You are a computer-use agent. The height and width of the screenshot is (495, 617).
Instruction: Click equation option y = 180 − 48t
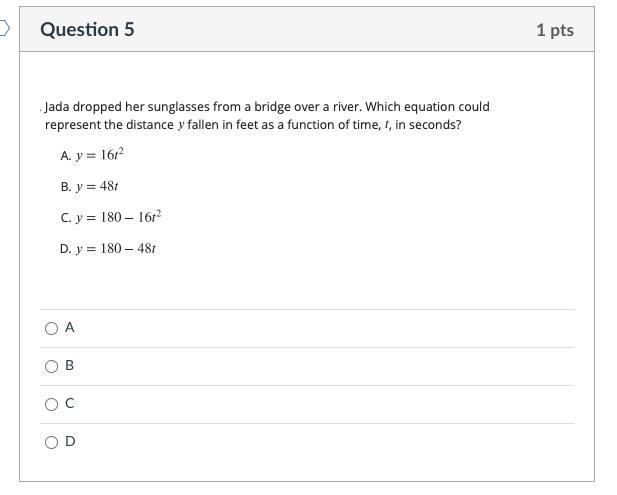pyautogui.click(x=108, y=248)
